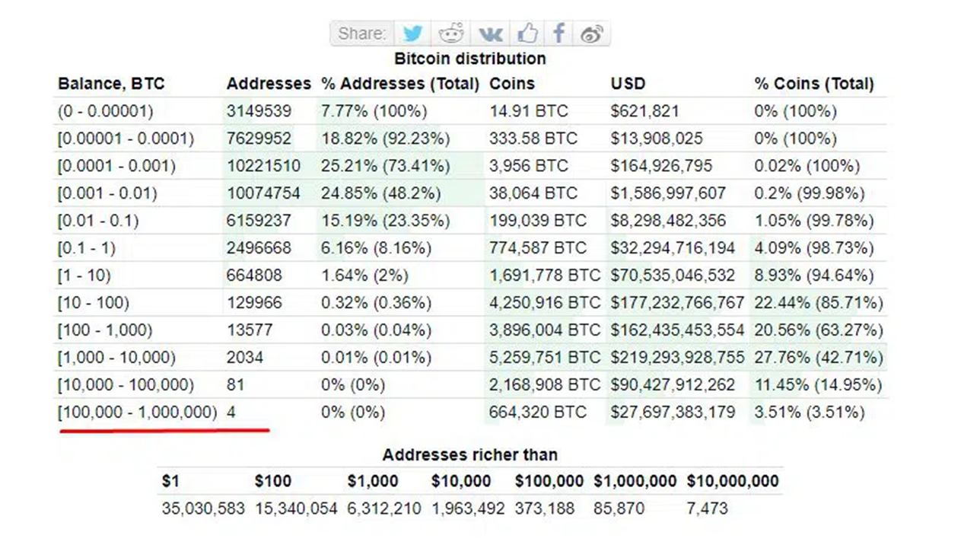Click the $27,697,383,179 USD cell

coord(673,413)
